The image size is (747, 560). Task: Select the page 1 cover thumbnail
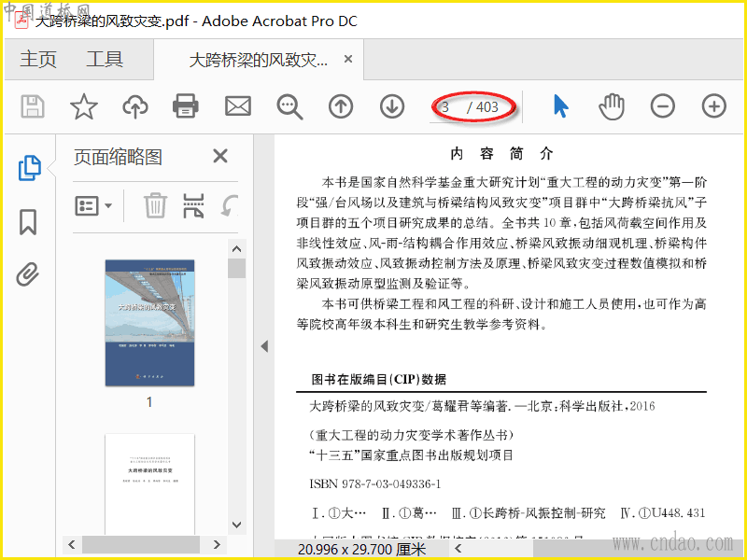[x=149, y=322]
